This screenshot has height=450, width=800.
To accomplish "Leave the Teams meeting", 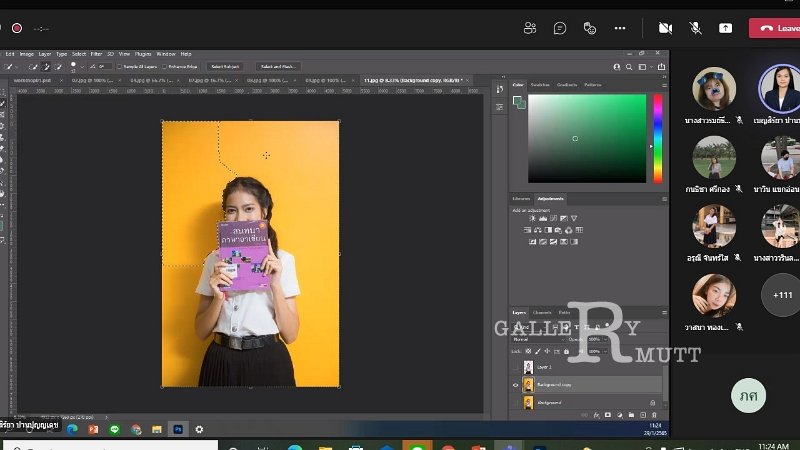I will 774,28.
